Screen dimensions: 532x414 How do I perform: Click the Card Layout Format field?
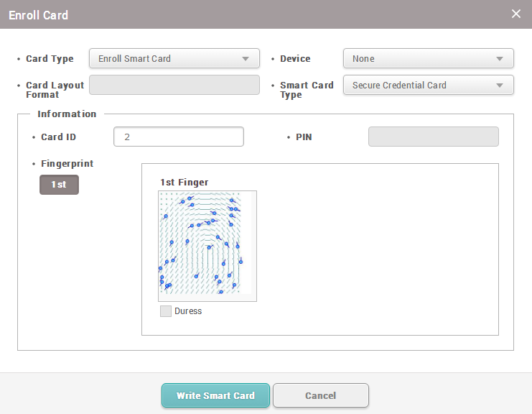[x=174, y=85]
